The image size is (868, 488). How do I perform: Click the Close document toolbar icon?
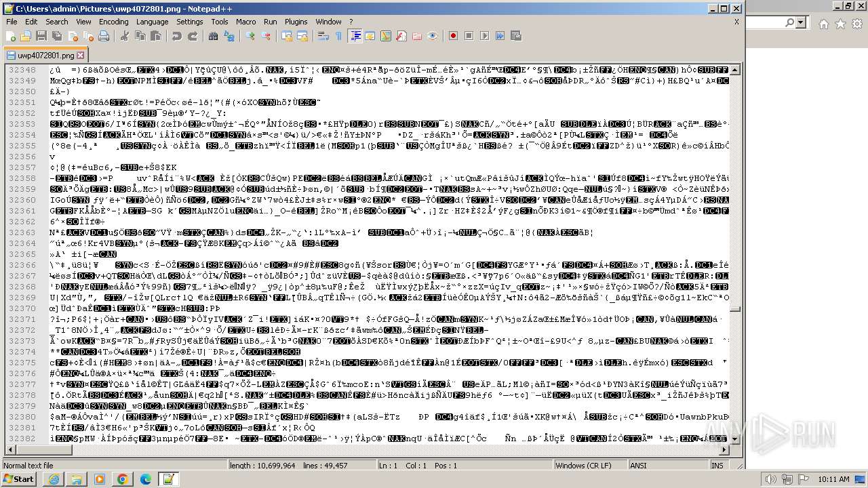point(72,36)
